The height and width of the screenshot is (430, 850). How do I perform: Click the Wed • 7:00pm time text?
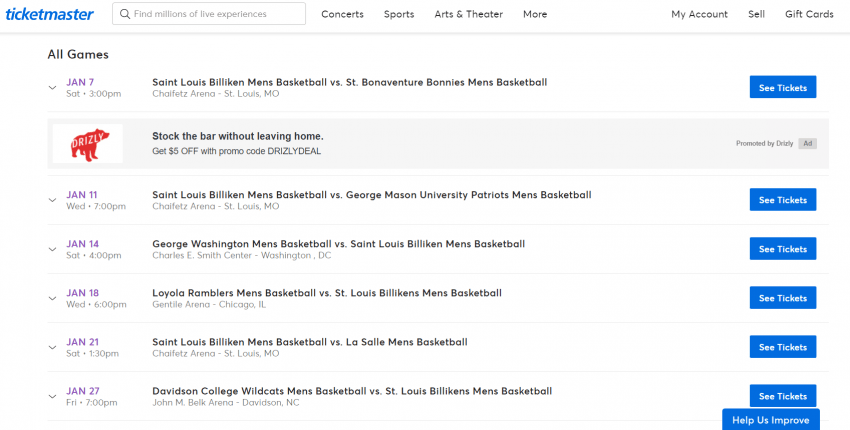click(x=96, y=207)
